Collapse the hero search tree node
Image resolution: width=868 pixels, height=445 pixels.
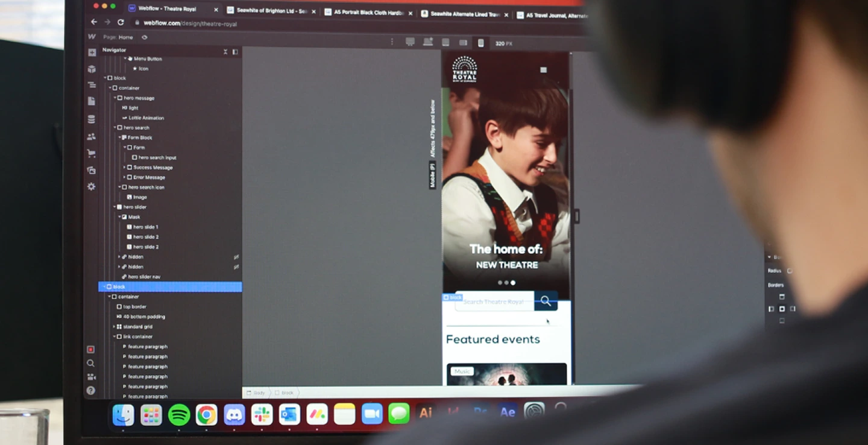tap(115, 127)
